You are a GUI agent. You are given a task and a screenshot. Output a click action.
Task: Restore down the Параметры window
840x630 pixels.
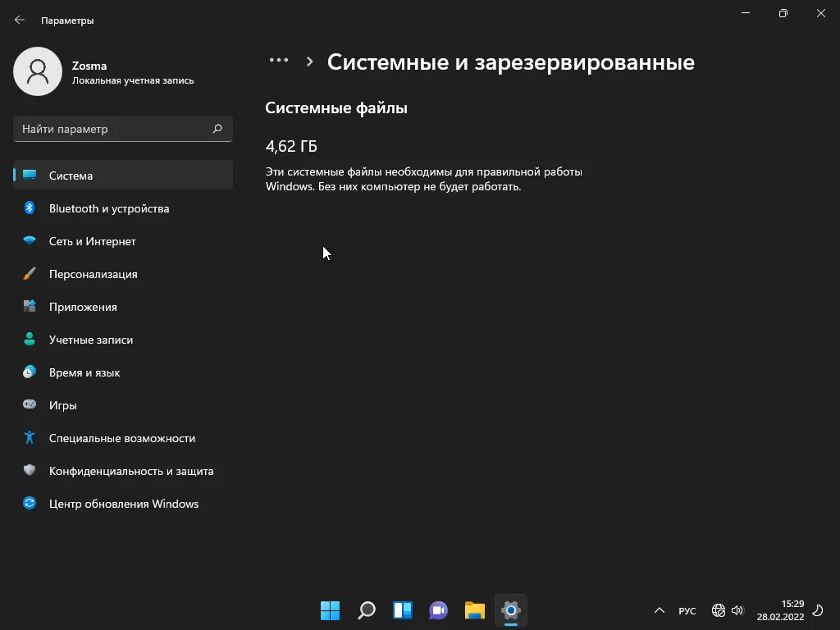coord(783,13)
